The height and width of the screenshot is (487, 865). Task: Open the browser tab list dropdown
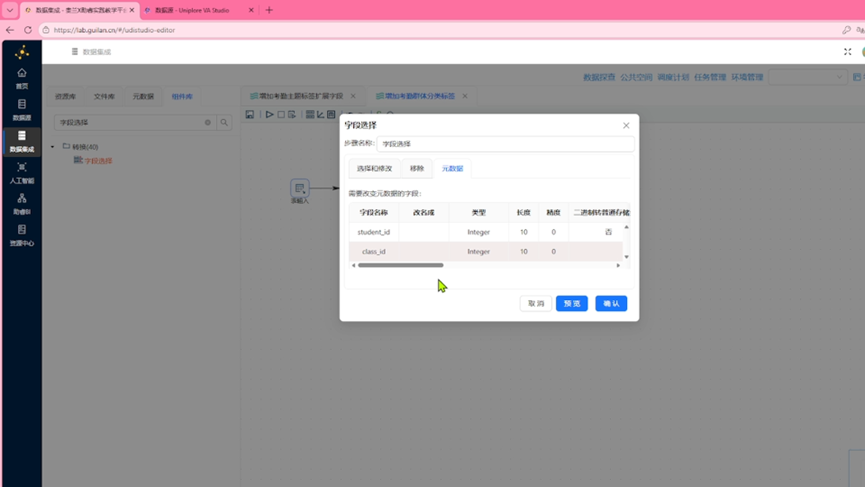[9, 10]
